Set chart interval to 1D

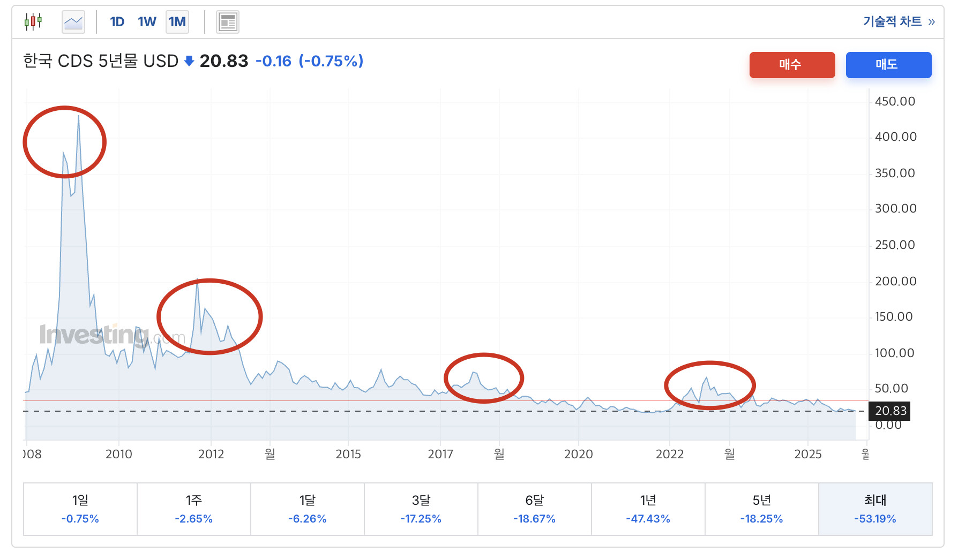pyautogui.click(x=117, y=22)
